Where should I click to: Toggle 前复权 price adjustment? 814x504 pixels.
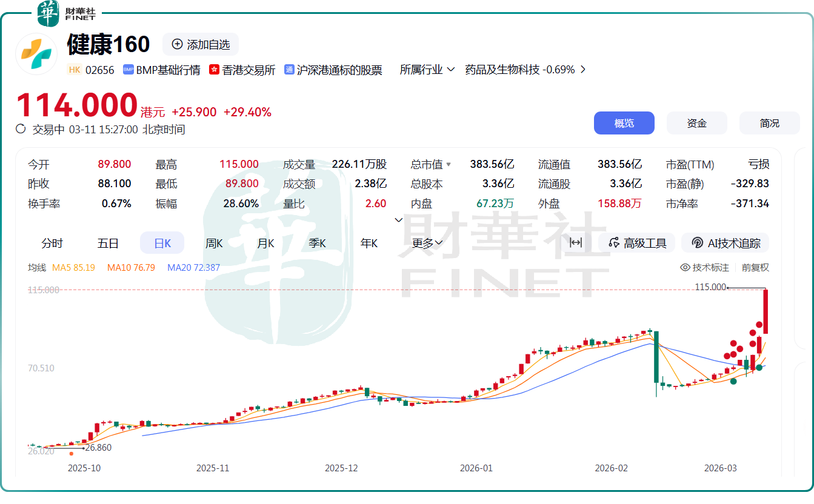click(755, 267)
